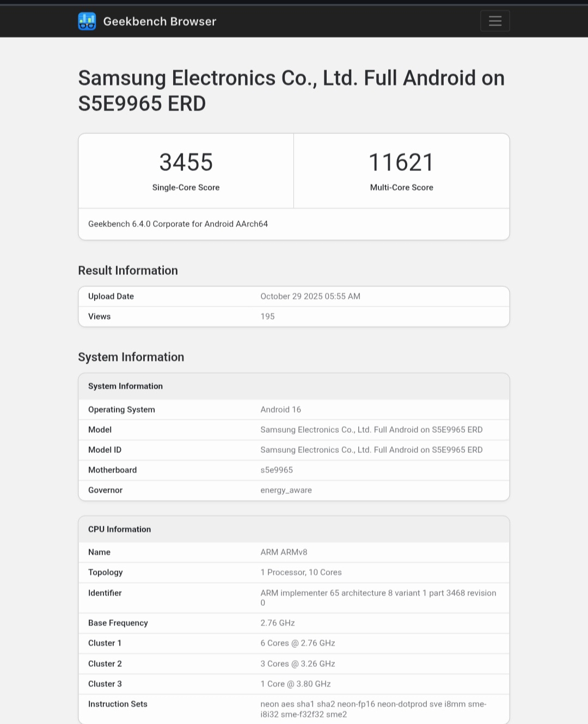
Task: Click the Result Information heading
Action: tap(128, 271)
